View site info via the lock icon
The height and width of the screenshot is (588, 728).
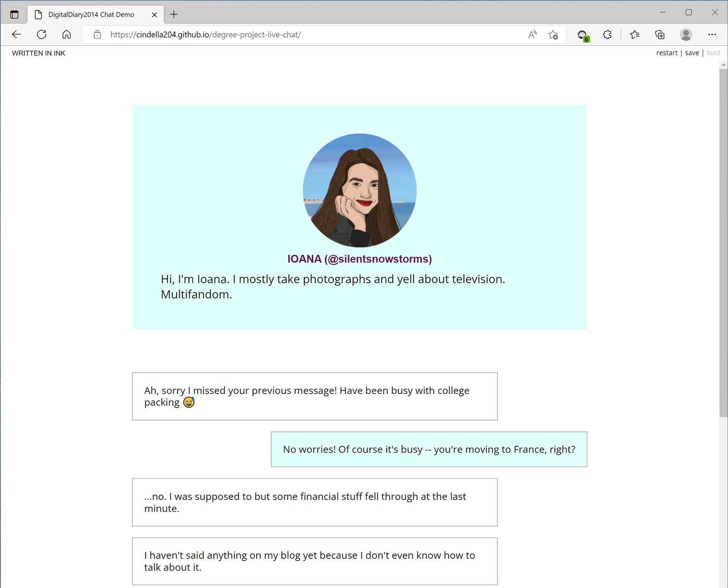[97, 34]
